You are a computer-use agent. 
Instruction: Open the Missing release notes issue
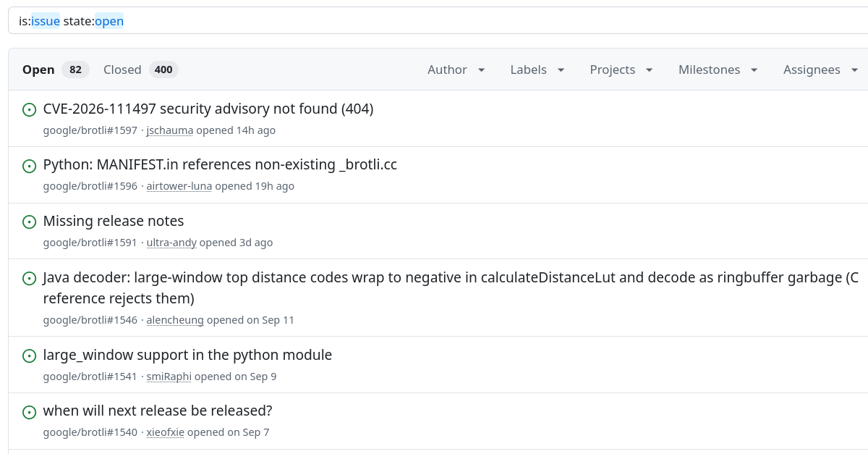click(x=114, y=221)
